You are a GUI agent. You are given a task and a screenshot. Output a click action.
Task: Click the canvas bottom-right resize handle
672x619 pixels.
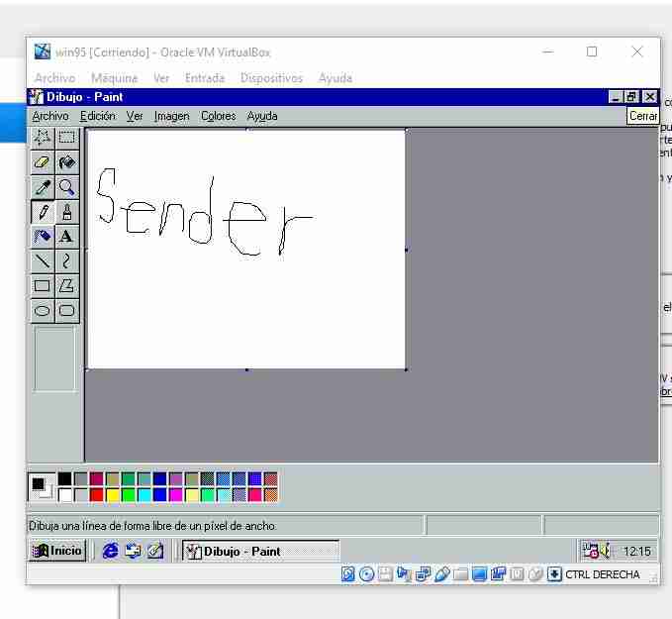coord(406,369)
